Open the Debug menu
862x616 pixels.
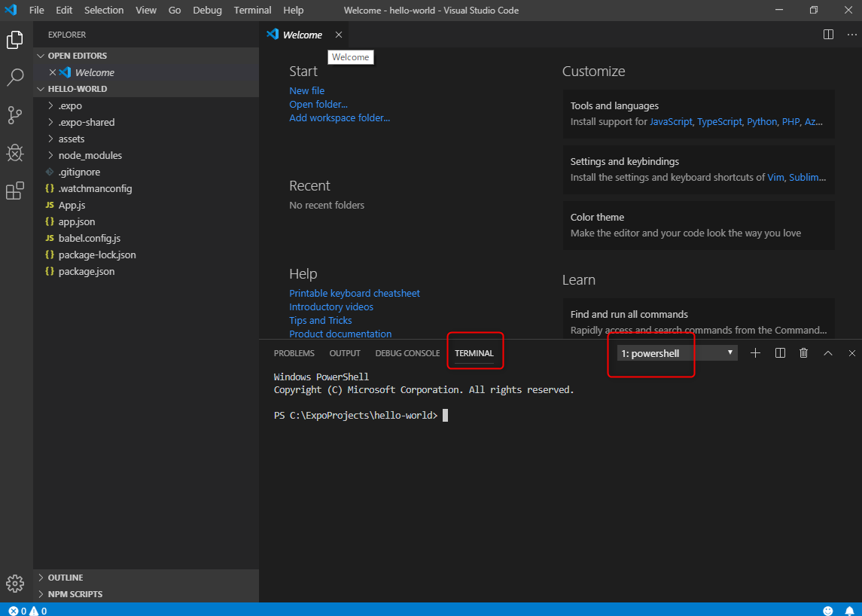207,10
